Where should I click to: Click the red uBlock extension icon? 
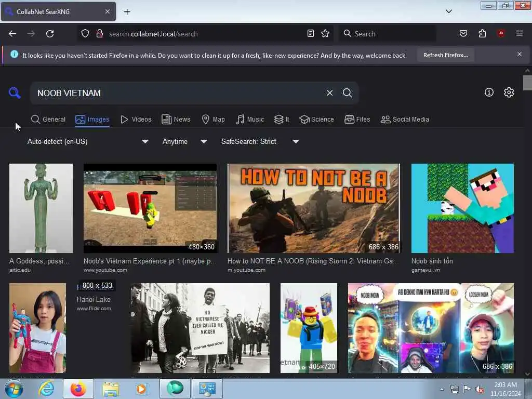pos(500,33)
